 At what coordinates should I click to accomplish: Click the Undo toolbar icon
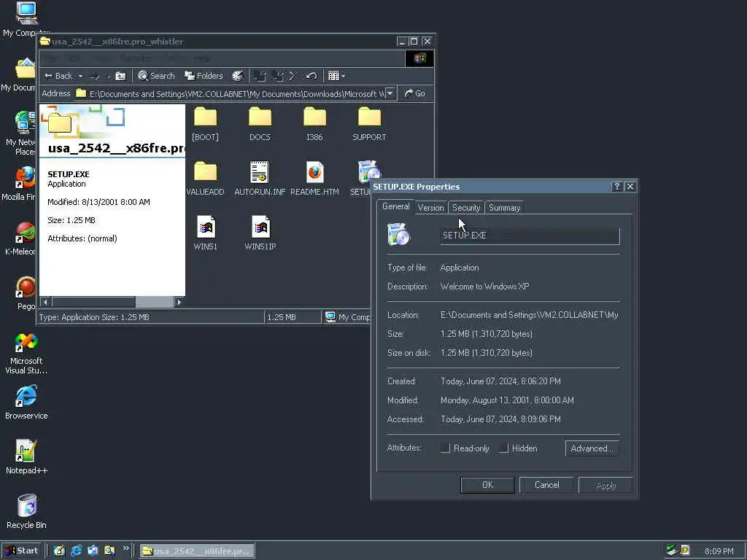[311, 76]
